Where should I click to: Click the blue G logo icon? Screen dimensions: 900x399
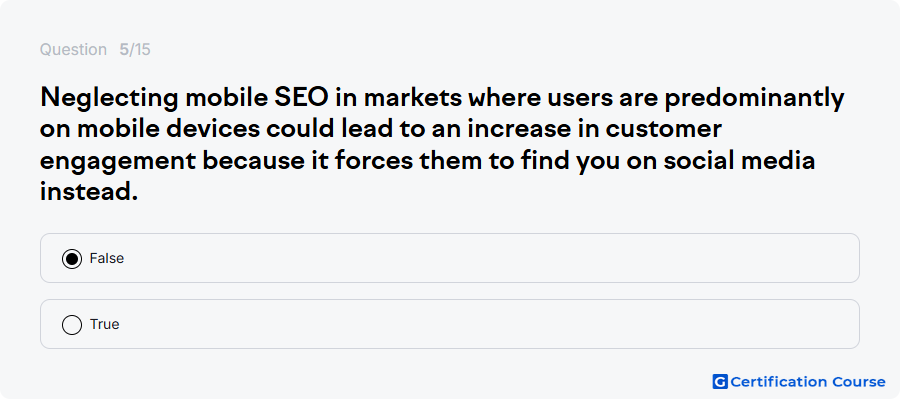point(720,382)
